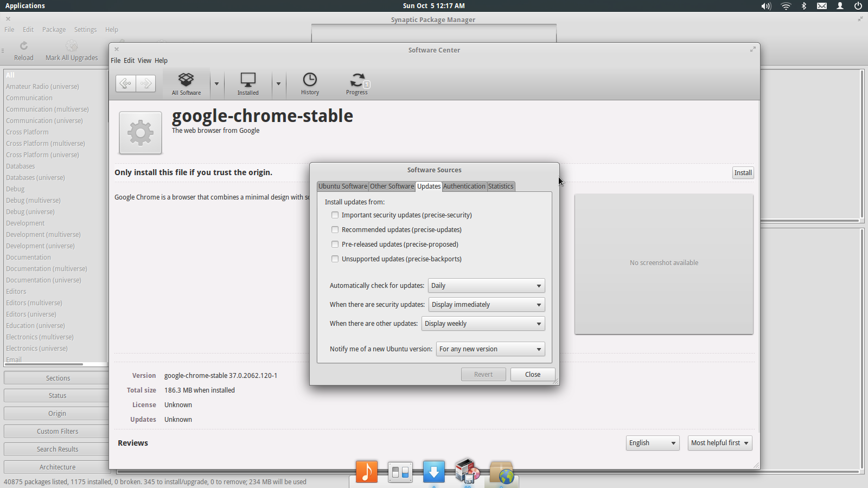Expand the All Software dropdown arrow

(217, 84)
